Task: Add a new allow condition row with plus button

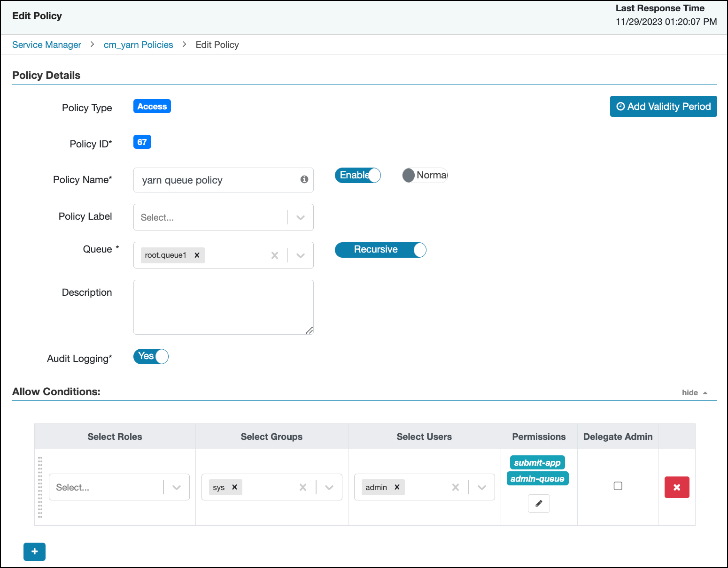Action: (34, 552)
